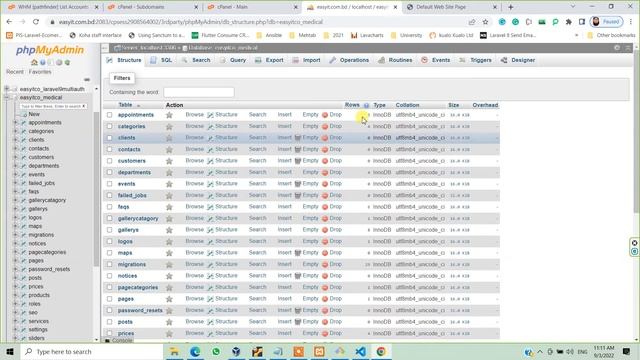Open Structure of contacts table

click(x=222, y=149)
